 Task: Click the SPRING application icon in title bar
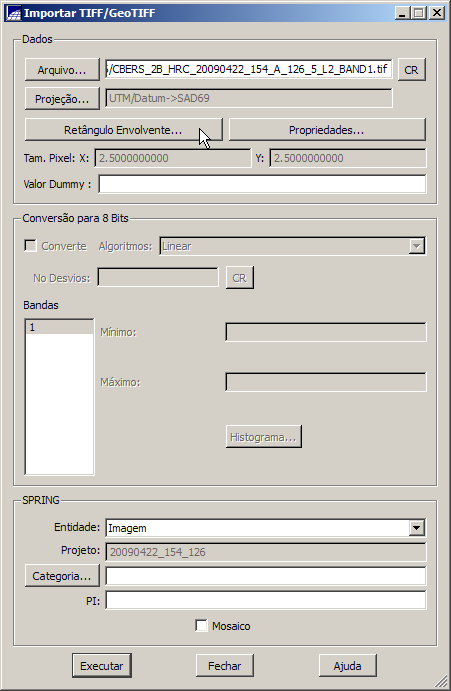14,13
